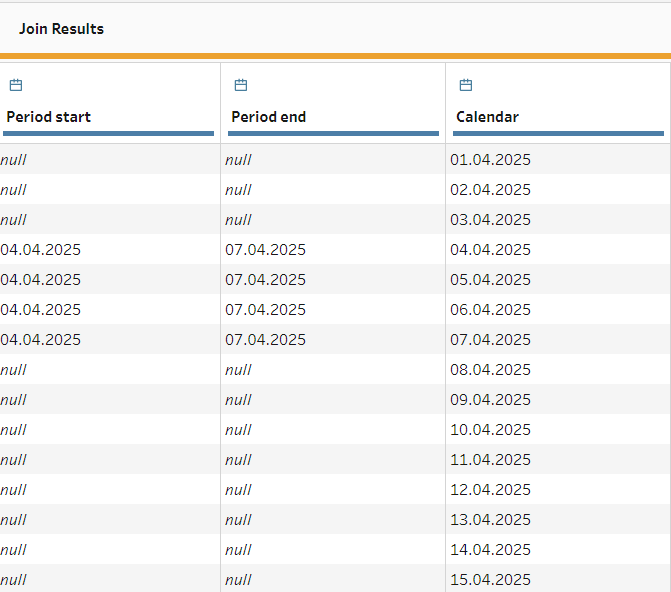Viewport: 671px width, 592px height.
Task: Select Calendar cell 05.04.2025
Action: (x=490, y=280)
